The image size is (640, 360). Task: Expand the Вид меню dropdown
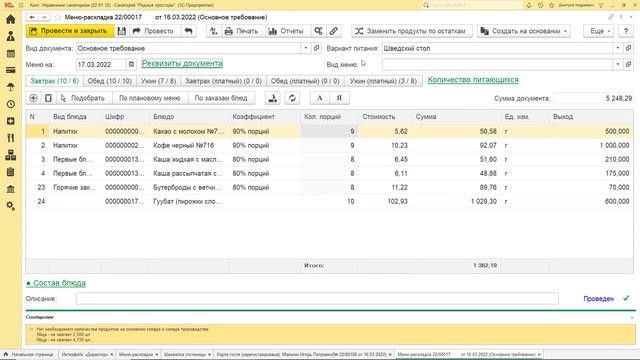618,64
